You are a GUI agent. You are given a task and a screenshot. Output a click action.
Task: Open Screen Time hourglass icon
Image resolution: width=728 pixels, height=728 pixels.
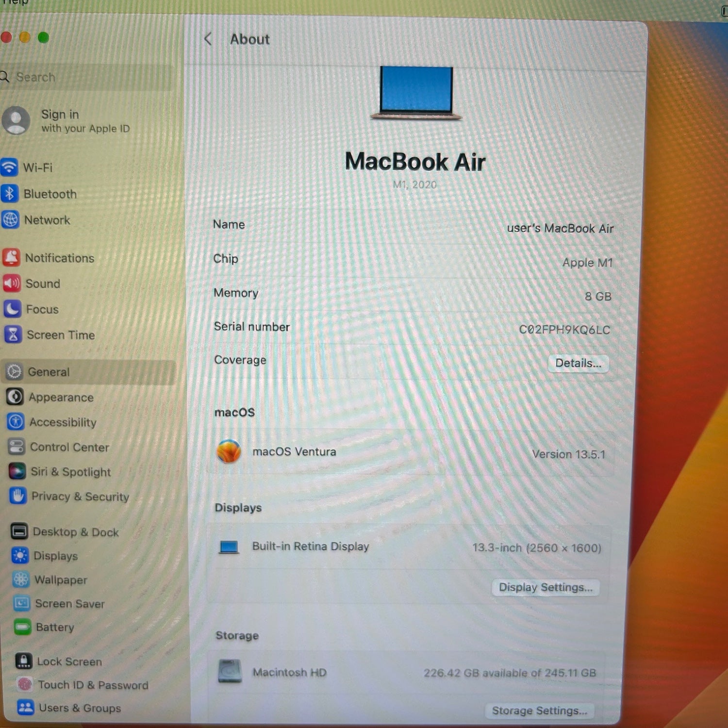point(13,334)
